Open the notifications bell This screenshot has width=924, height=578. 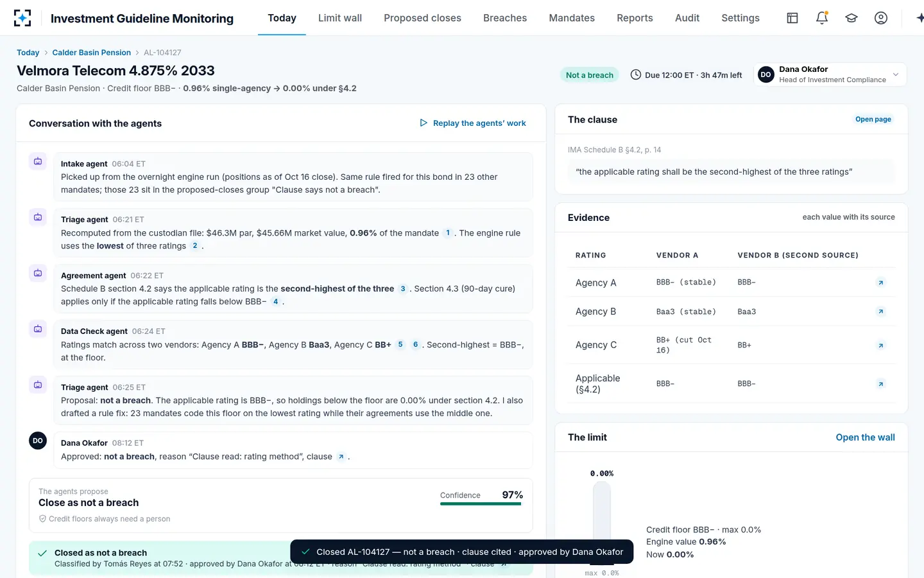tap(822, 18)
